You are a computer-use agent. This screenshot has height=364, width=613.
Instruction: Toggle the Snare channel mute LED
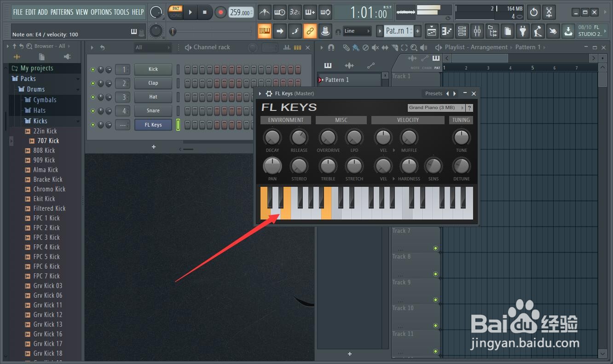[x=93, y=111]
